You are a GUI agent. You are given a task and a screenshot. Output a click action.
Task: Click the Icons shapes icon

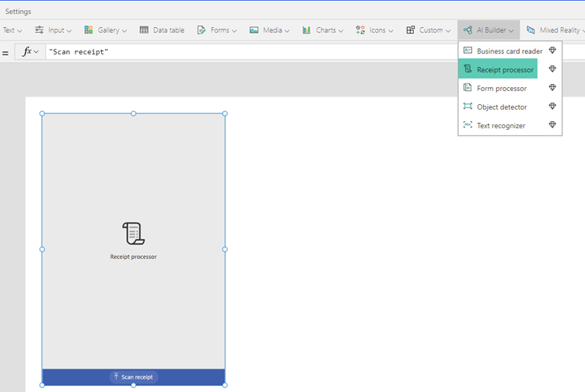click(x=360, y=30)
